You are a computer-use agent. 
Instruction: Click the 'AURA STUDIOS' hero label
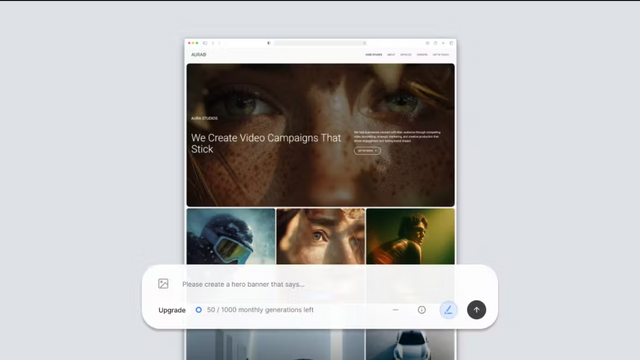pos(204,118)
